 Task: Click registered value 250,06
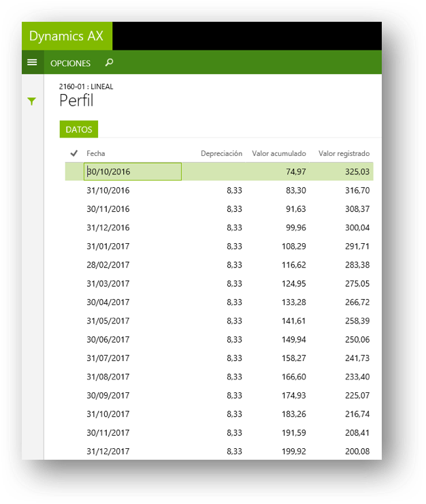click(x=357, y=339)
